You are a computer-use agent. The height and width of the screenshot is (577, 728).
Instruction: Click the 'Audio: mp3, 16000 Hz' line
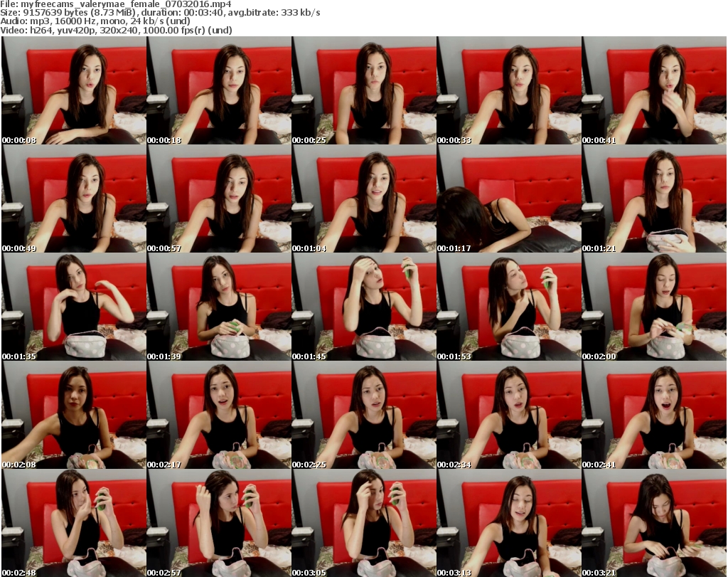(x=95, y=21)
